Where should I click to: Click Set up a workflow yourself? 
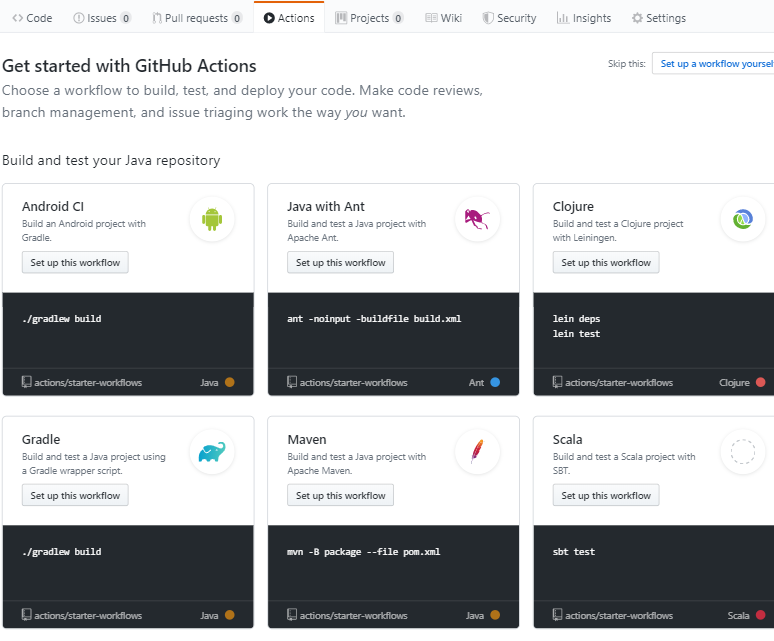click(x=714, y=64)
